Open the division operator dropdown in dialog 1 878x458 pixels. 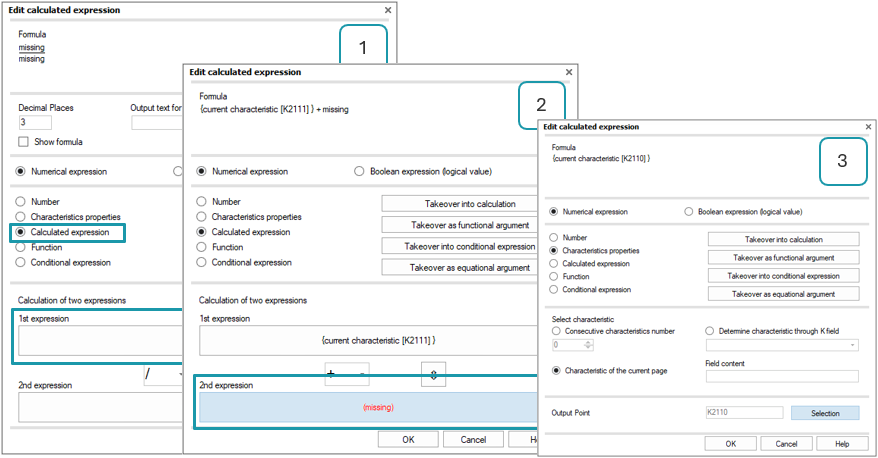point(164,374)
